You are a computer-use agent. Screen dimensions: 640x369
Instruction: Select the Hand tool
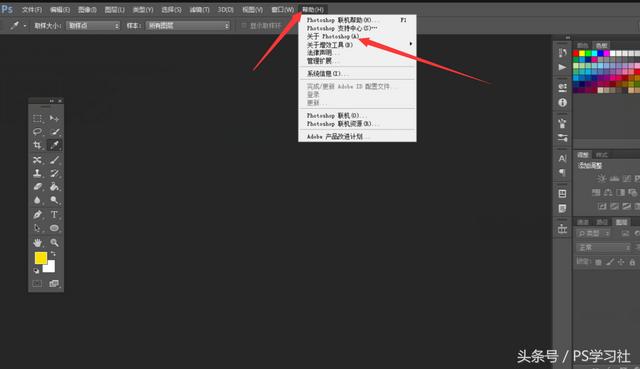pyautogui.click(x=37, y=243)
